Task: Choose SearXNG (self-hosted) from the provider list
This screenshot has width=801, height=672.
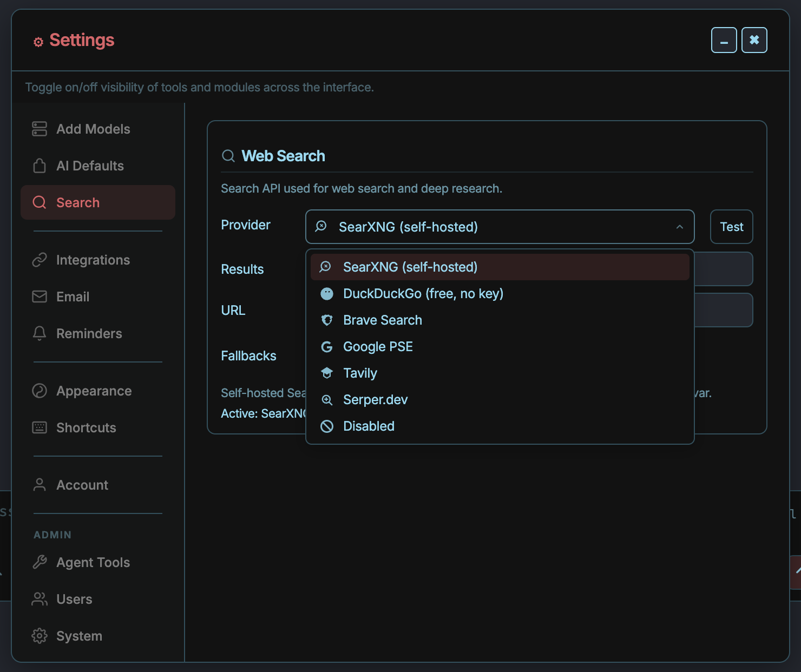Action: [x=500, y=267]
